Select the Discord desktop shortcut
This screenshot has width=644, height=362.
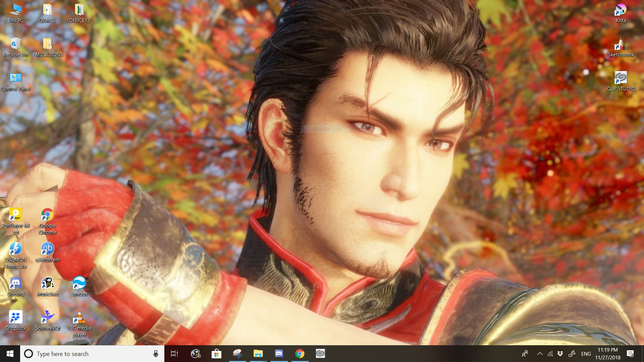(15, 287)
